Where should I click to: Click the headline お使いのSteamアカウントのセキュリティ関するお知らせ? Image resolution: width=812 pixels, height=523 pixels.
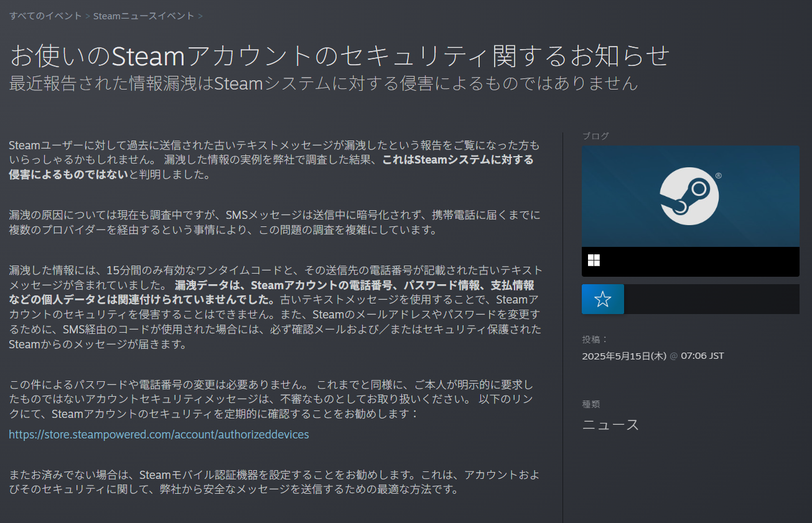pos(339,55)
